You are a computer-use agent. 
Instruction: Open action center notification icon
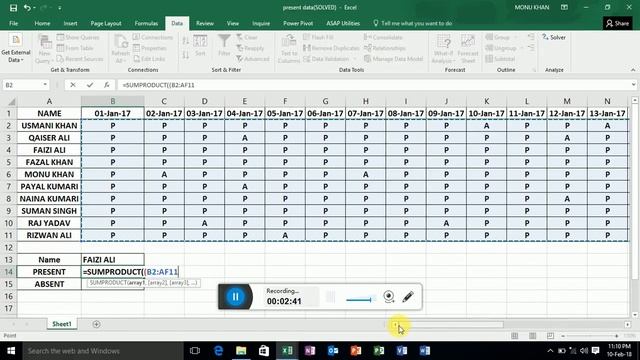pyautogui.click(x=596, y=351)
